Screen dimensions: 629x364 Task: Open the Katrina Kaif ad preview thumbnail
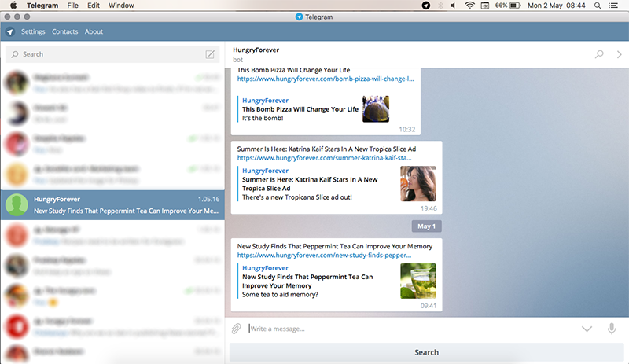(418, 184)
